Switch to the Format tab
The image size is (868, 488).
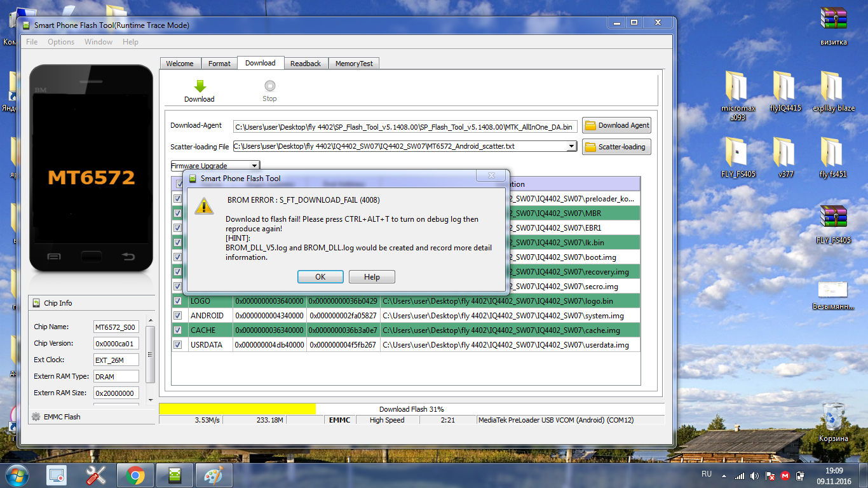[219, 64]
